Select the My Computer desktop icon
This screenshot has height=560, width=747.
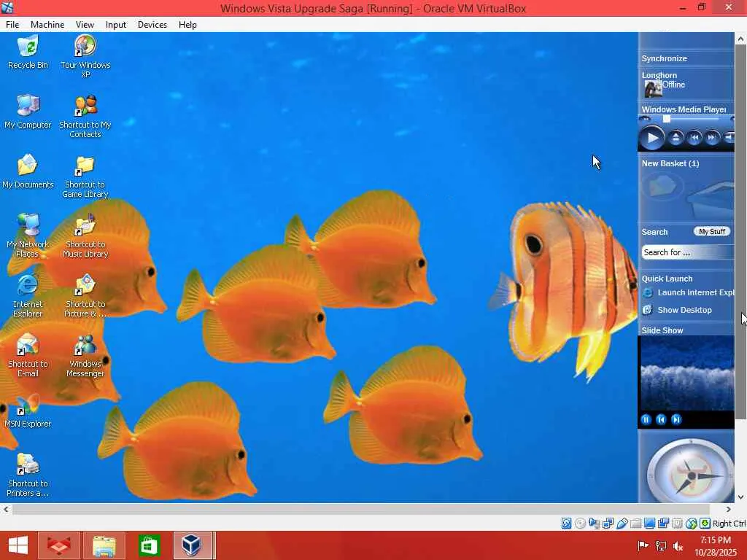point(28,112)
